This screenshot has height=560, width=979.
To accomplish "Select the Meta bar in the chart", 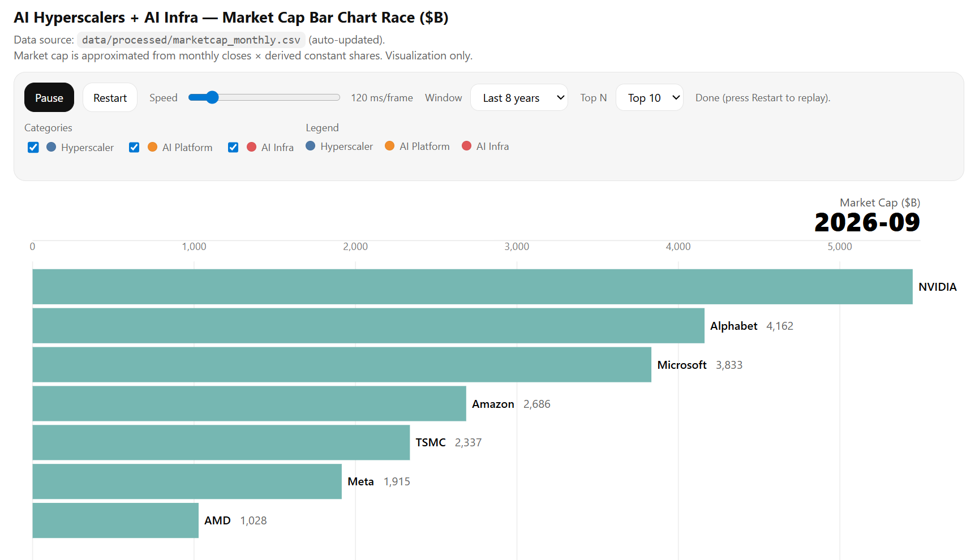I will pyautogui.click(x=187, y=481).
